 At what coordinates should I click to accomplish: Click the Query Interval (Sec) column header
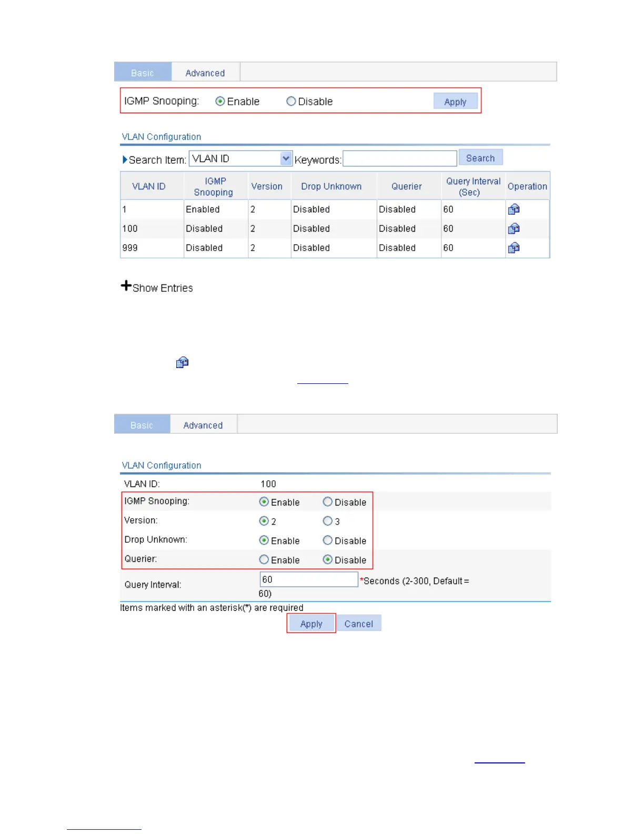474,186
